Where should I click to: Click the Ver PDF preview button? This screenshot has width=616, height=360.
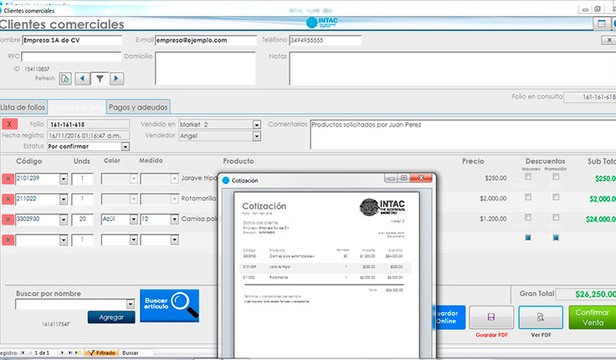[541, 317]
